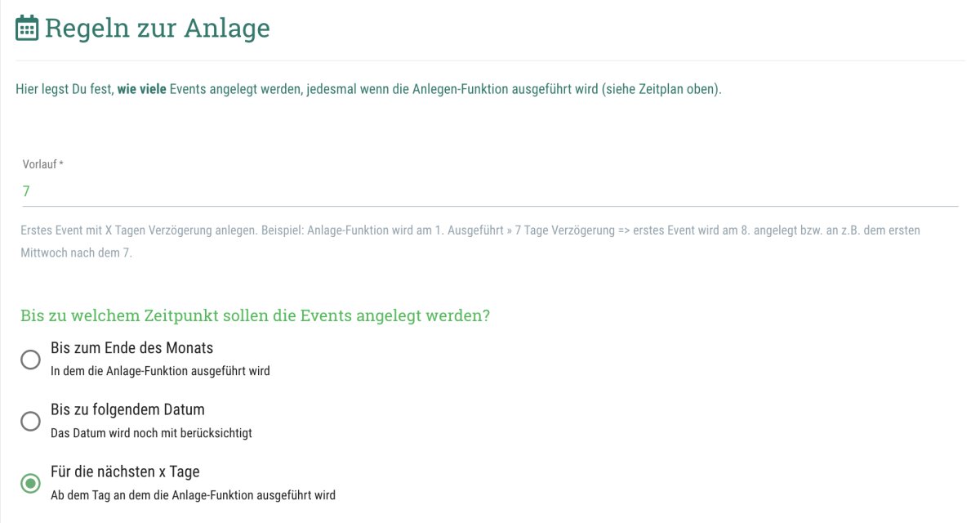
Task: Click subtext Das Datum wird noch mit berücksichtigt
Action: coord(151,433)
